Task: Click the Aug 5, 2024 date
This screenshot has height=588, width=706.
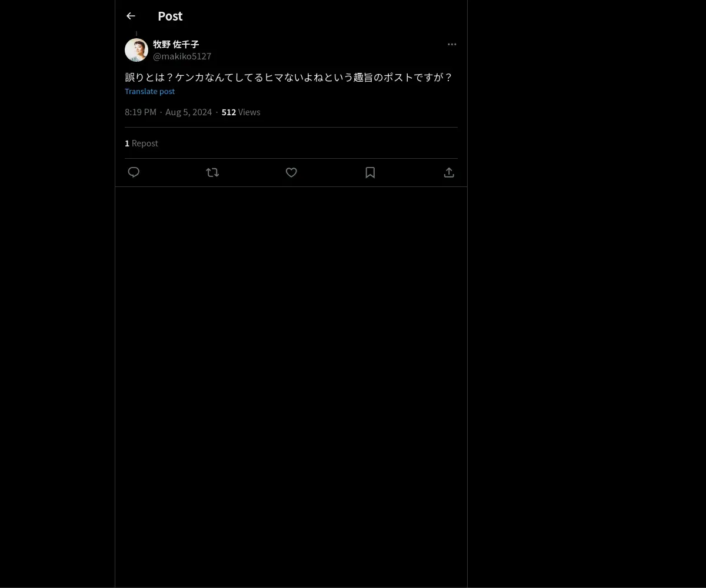Action: pyautogui.click(x=188, y=112)
